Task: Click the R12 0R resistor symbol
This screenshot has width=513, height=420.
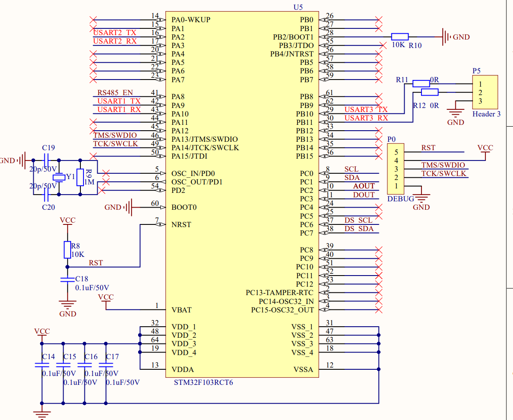Action: (x=429, y=92)
